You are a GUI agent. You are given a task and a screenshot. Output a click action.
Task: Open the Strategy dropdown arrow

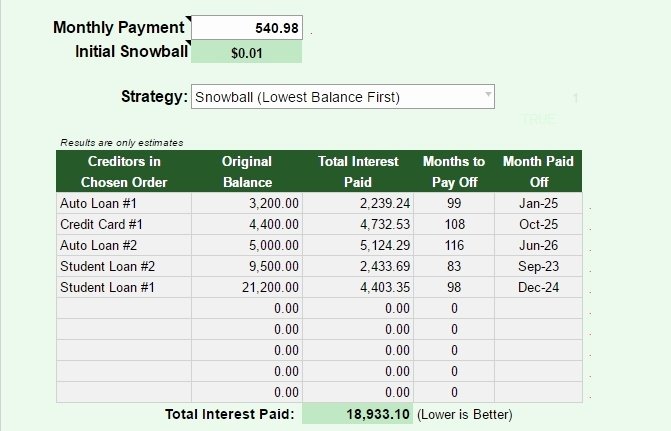click(488, 94)
